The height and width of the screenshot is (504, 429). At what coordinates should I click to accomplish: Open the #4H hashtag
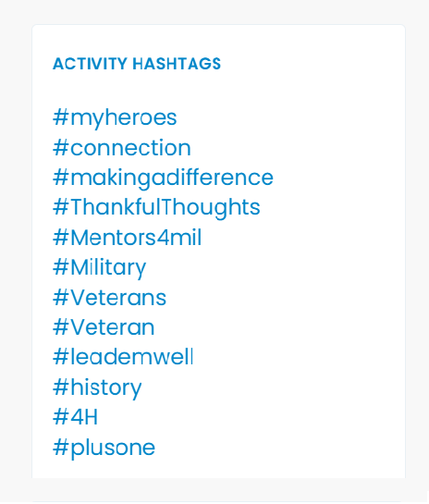[75, 417]
